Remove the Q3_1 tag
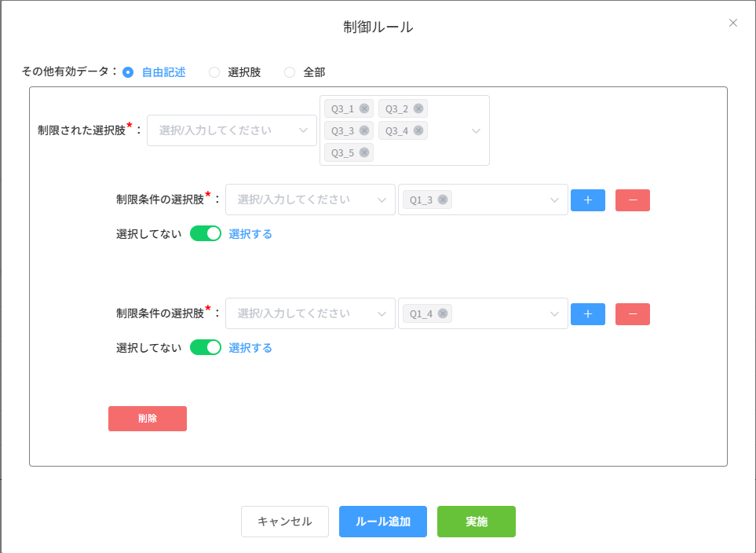Screen dimensions: 756x553 point(364,109)
